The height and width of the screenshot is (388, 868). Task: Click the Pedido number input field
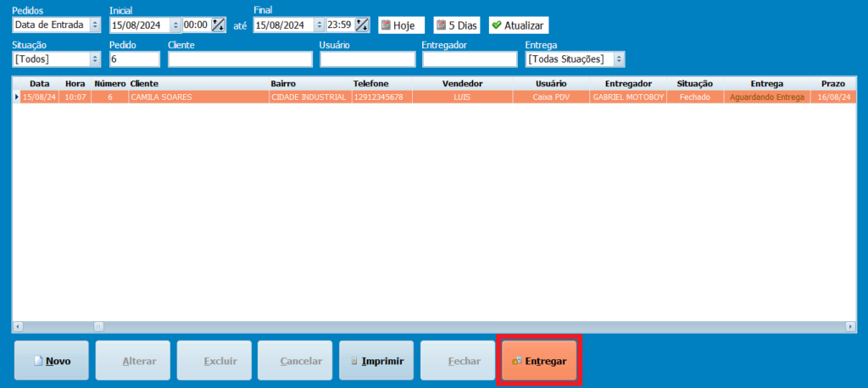[x=134, y=59]
